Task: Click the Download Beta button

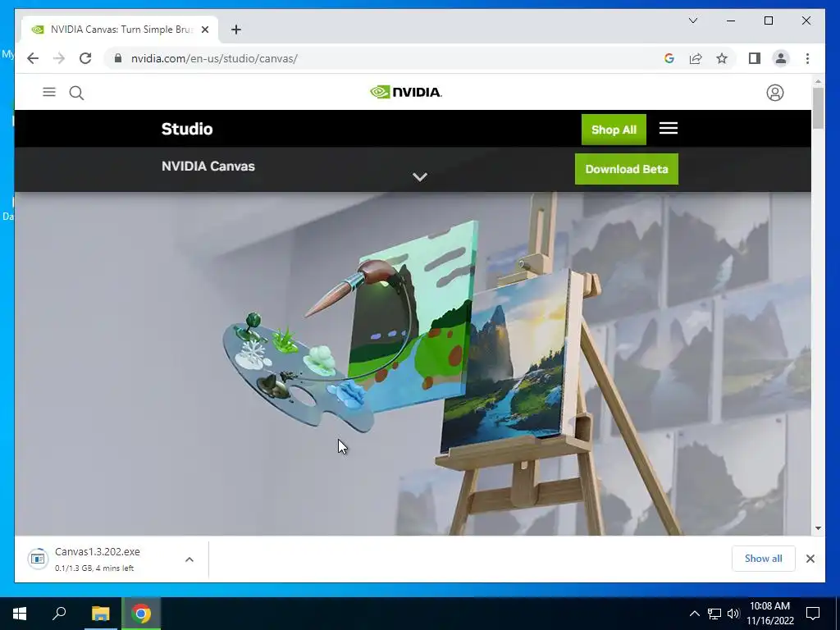Action: coord(626,169)
